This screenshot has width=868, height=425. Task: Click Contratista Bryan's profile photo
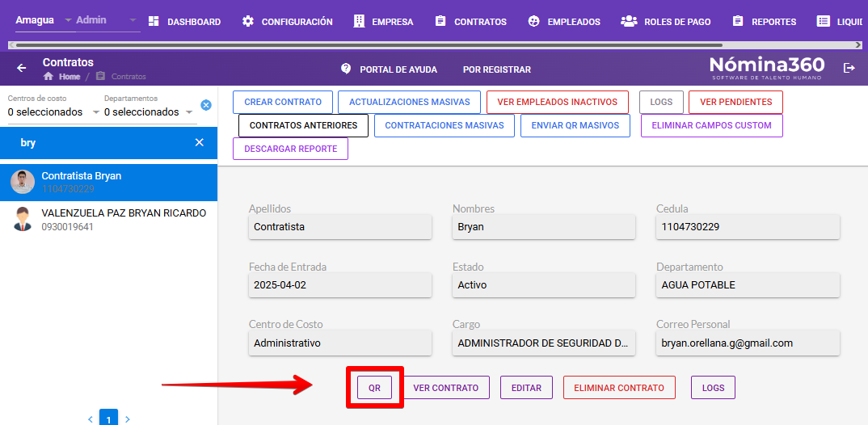[x=23, y=182]
